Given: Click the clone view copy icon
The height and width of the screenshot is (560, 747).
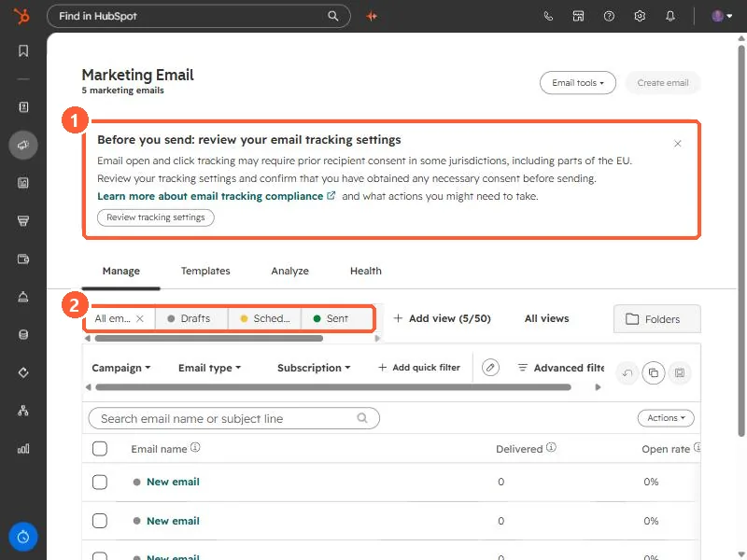Looking at the screenshot, I should 654,372.
